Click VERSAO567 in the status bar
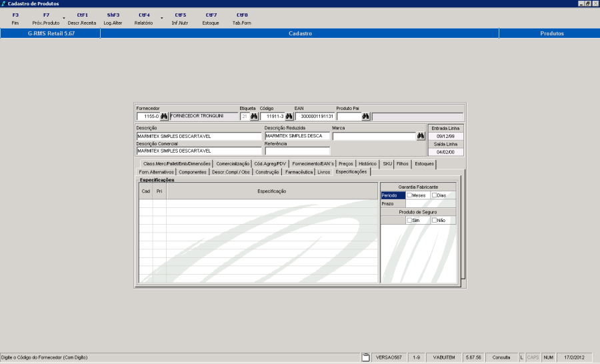The image size is (600, 364). (389, 357)
